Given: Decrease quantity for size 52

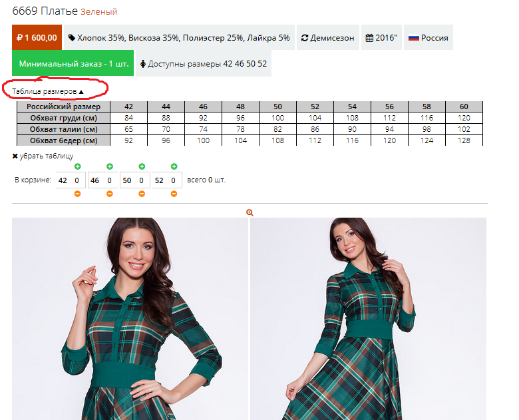Looking at the screenshot, I should tap(174, 194).
